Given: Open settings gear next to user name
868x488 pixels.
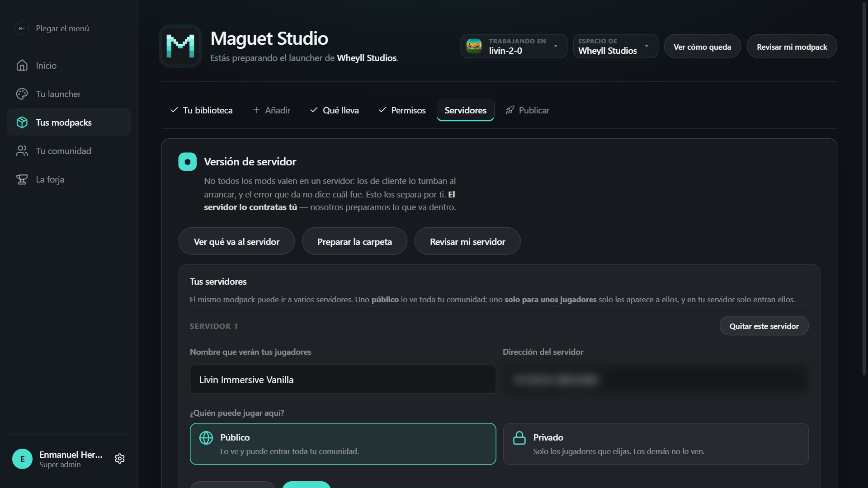Looking at the screenshot, I should tap(119, 459).
